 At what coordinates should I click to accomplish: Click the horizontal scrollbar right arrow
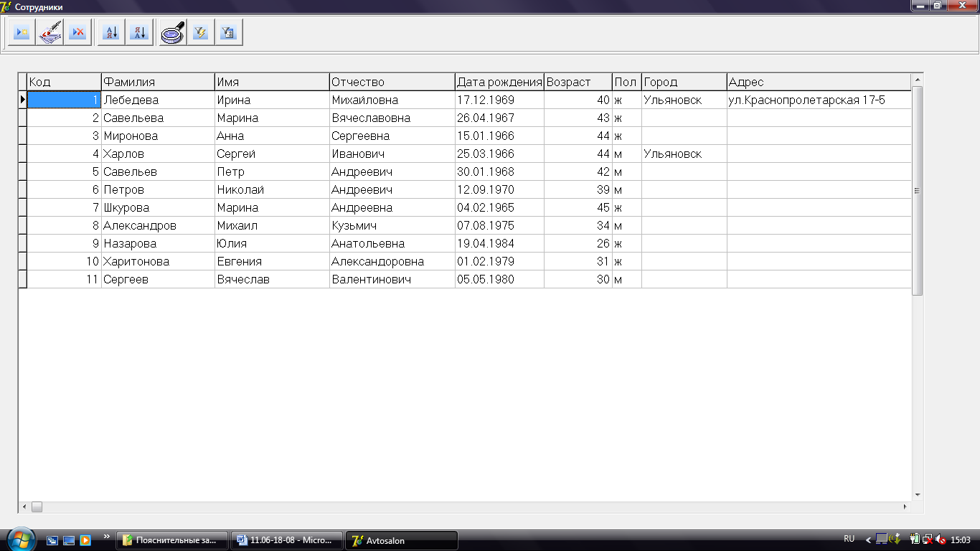tap(905, 507)
